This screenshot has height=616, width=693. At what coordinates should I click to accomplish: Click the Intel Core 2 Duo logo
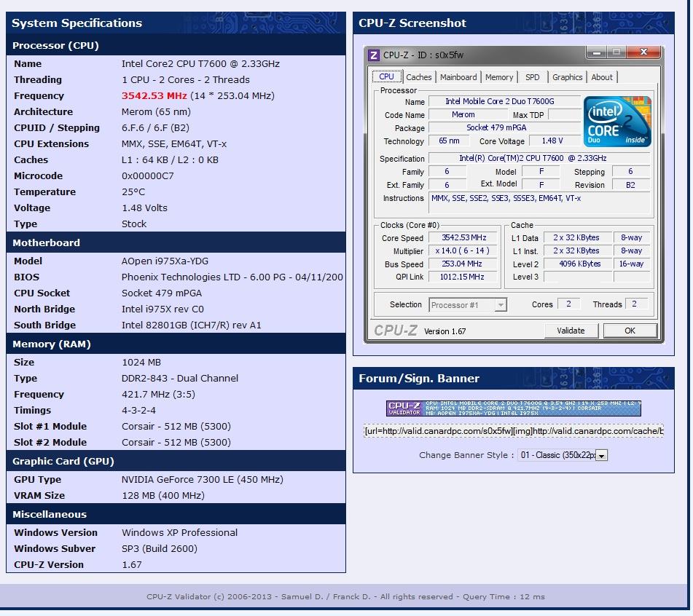tap(617, 122)
